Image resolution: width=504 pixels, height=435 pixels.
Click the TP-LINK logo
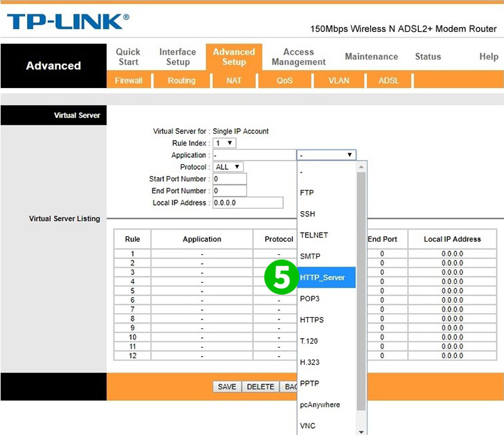tap(68, 21)
